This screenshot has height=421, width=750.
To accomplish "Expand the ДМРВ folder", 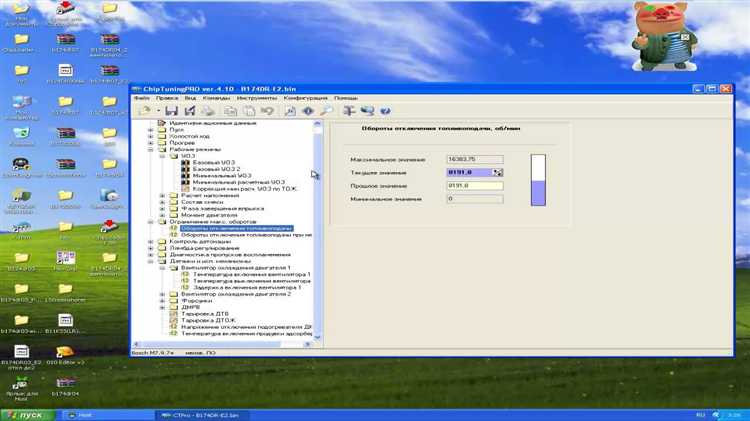I will click(162, 308).
